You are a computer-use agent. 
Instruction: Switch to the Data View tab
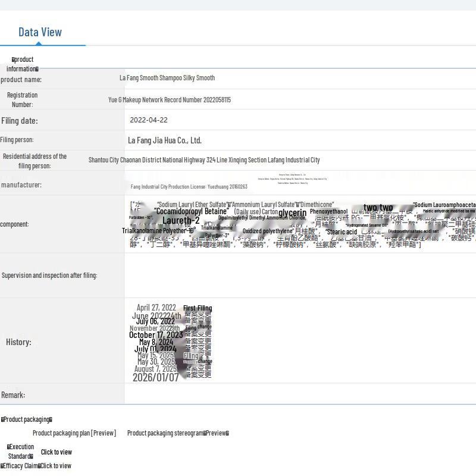point(40,32)
